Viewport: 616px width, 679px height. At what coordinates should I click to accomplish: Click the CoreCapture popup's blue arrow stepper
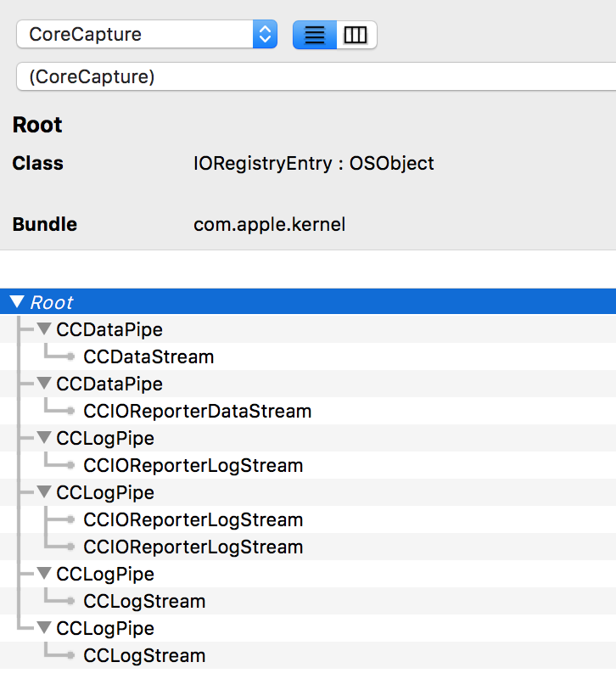point(265,35)
